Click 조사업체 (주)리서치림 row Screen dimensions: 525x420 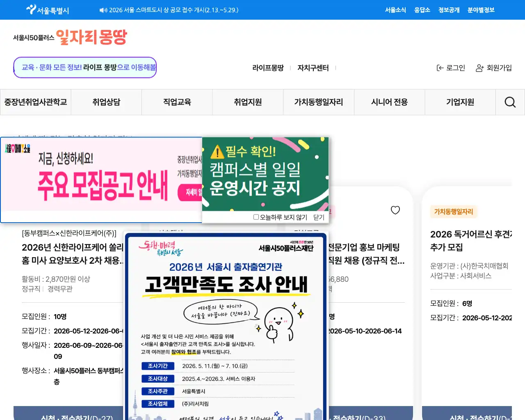pyautogui.click(x=218, y=404)
